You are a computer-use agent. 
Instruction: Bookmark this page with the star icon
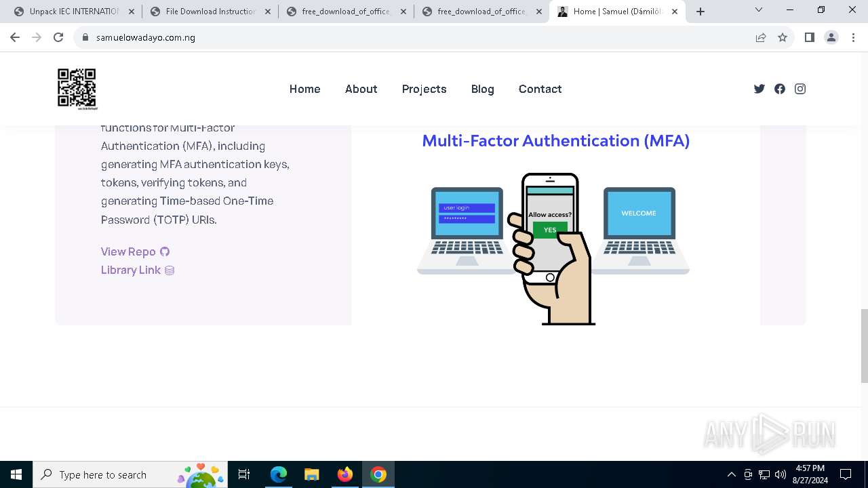tap(783, 37)
